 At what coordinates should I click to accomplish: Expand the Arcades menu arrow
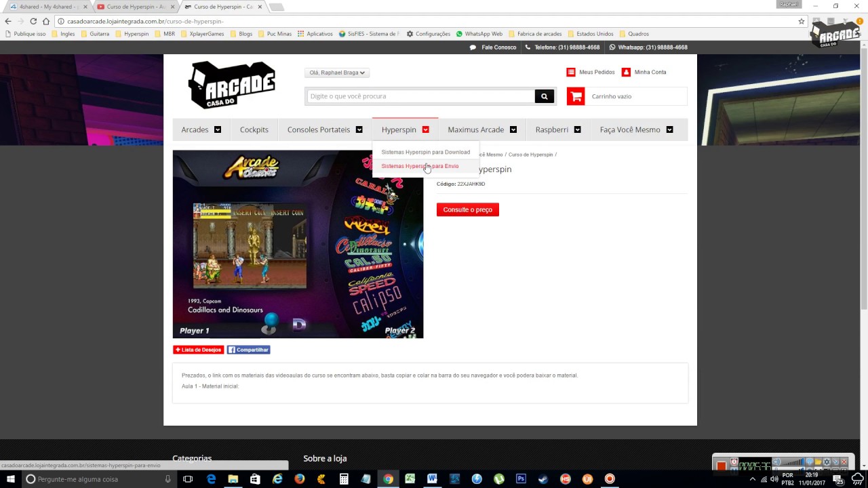pos(218,129)
